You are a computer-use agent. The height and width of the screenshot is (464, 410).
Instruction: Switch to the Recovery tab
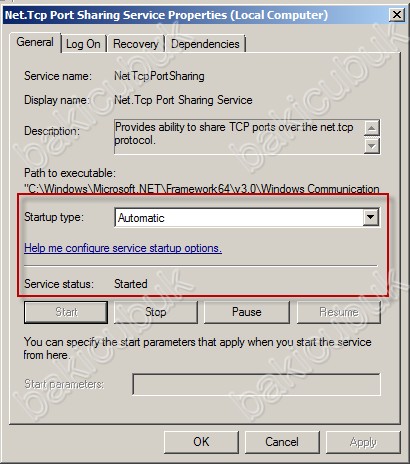(136, 44)
